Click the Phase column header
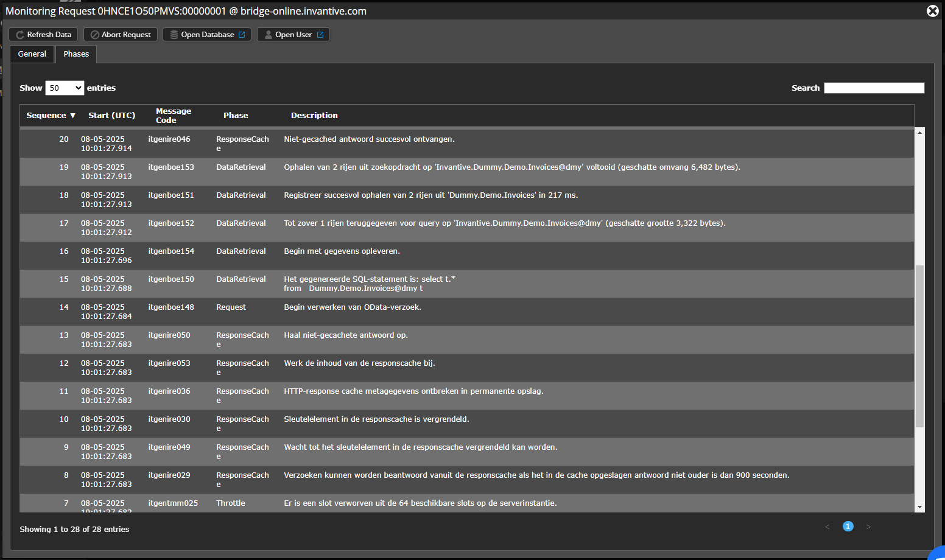945x560 pixels. pyautogui.click(x=236, y=116)
